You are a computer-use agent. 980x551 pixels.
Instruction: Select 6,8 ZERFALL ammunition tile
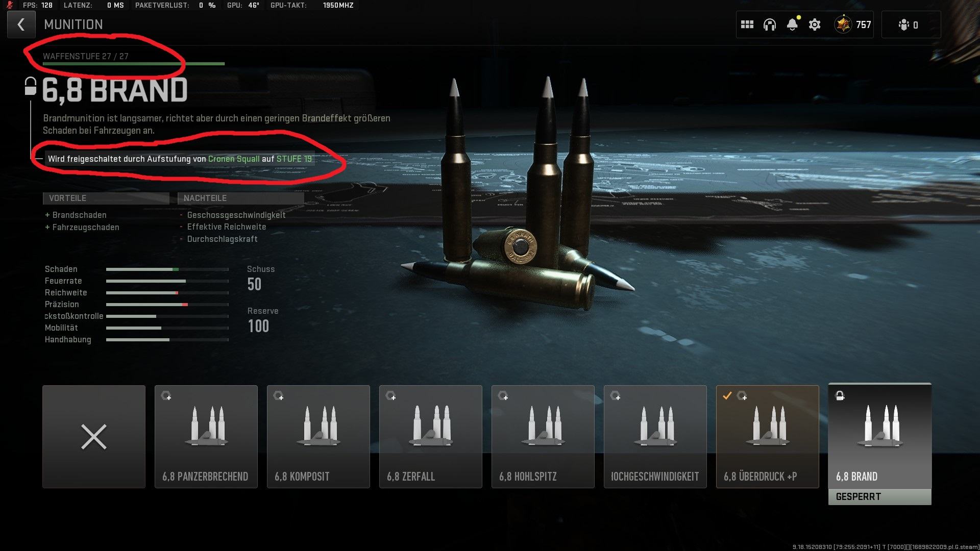pos(431,437)
